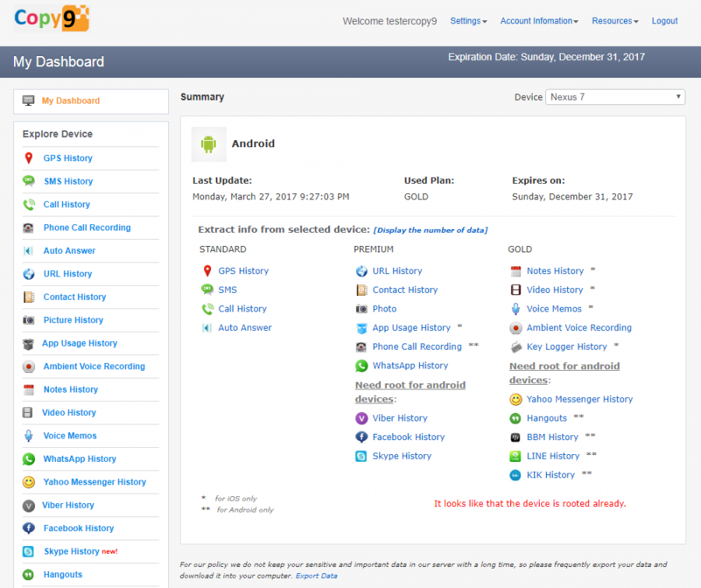
Task: Open Yahoo Messenger History under GOLD
Action: click(579, 400)
